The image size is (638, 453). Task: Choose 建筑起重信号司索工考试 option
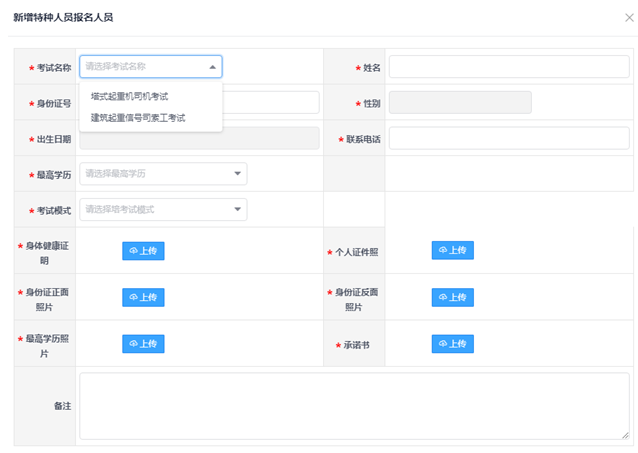[x=138, y=118]
